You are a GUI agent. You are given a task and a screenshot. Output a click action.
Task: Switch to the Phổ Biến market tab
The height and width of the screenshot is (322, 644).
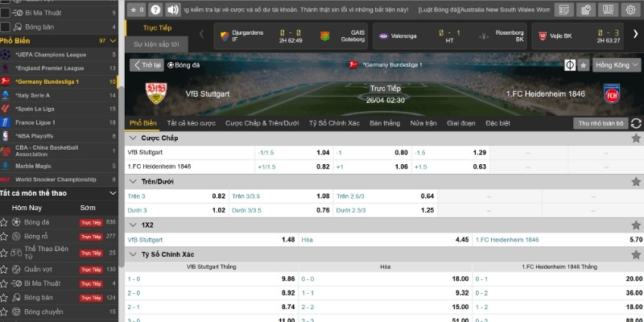tap(143, 123)
